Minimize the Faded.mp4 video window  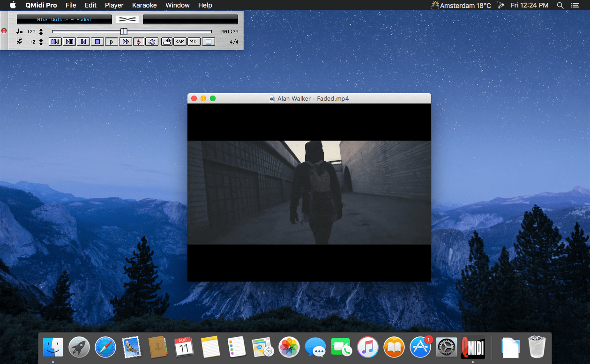(x=203, y=98)
